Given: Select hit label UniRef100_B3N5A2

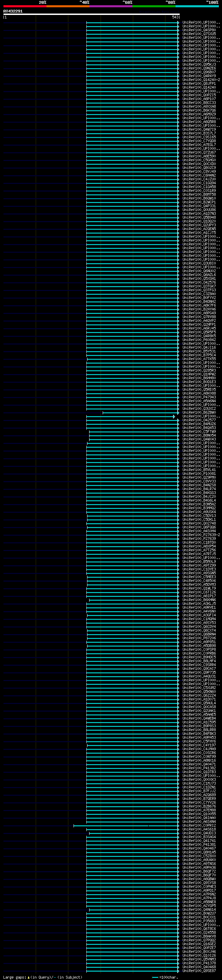Looking at the screenshot, I should pos(199,504).
